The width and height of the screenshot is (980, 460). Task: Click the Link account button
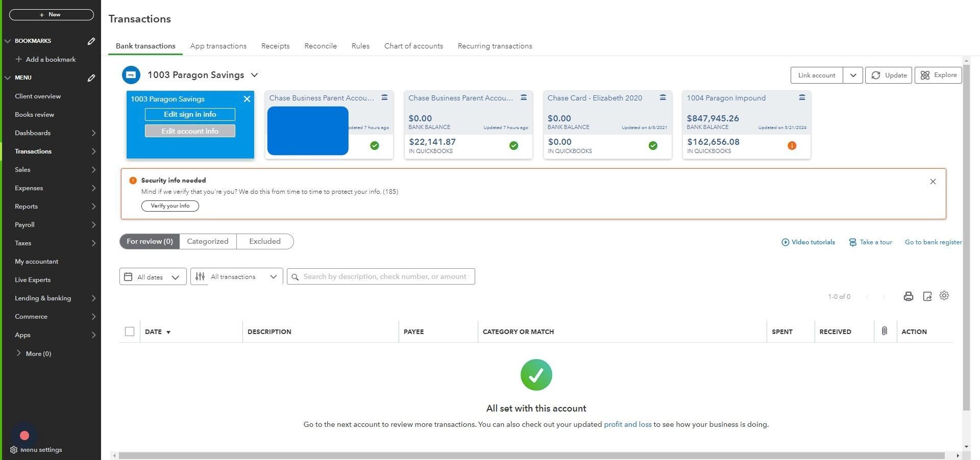point(817,75)
